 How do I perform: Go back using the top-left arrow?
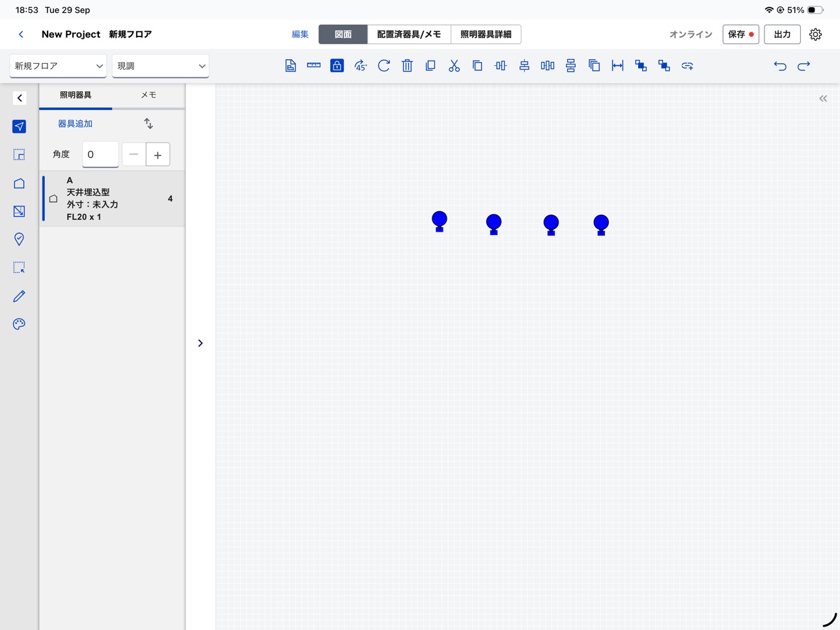(x=21, y=34)
